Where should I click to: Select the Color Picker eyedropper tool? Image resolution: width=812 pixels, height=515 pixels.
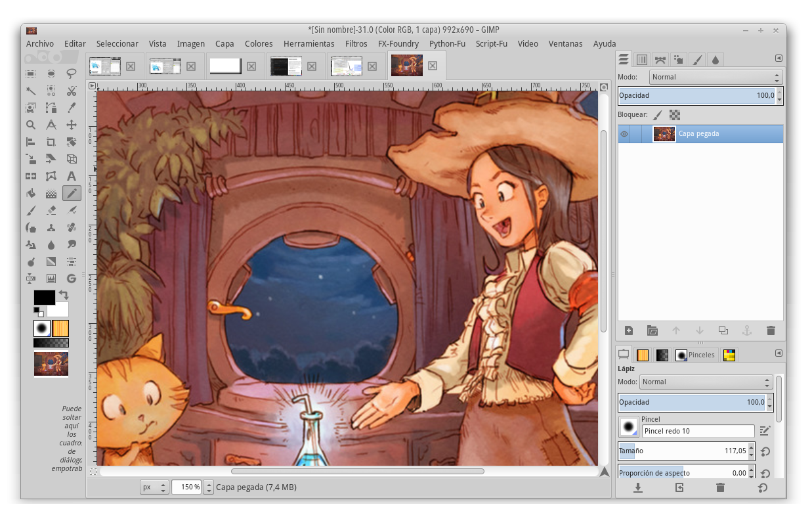[x=72, y=108]
